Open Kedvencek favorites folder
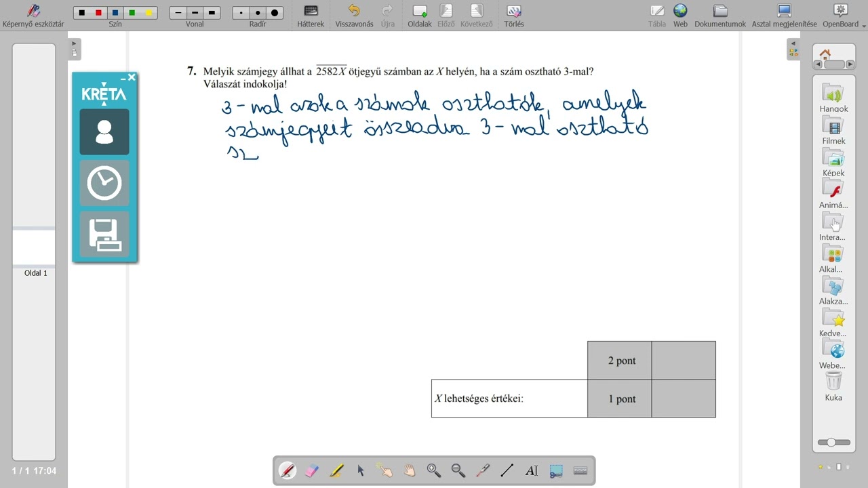The height and width of the screenshot is (488, 868). tap(833, 322)
